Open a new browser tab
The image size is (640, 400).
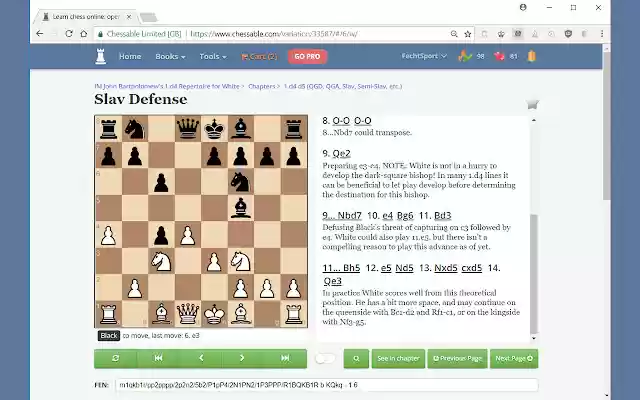pos(148,17)
